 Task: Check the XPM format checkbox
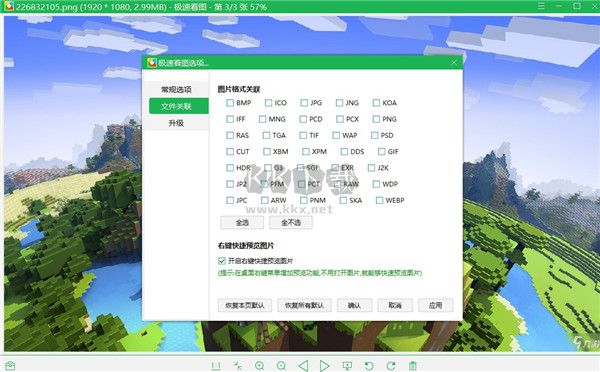tap(306, 152)
